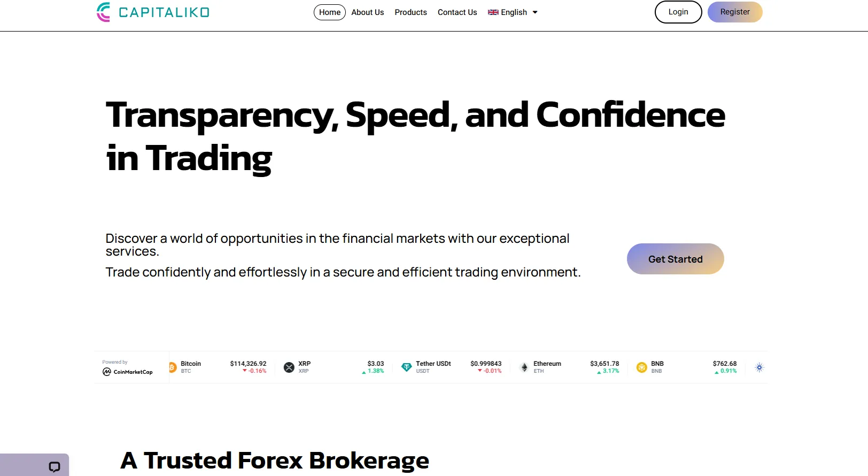
Task: Click the CoinMarketCap logo
Action: (x=128, y=372)
